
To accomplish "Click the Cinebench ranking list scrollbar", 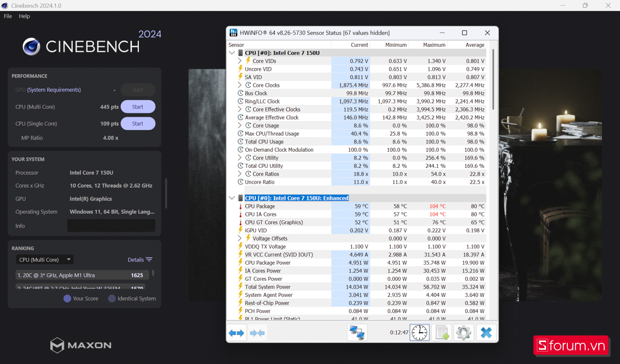I will (153, 273).
